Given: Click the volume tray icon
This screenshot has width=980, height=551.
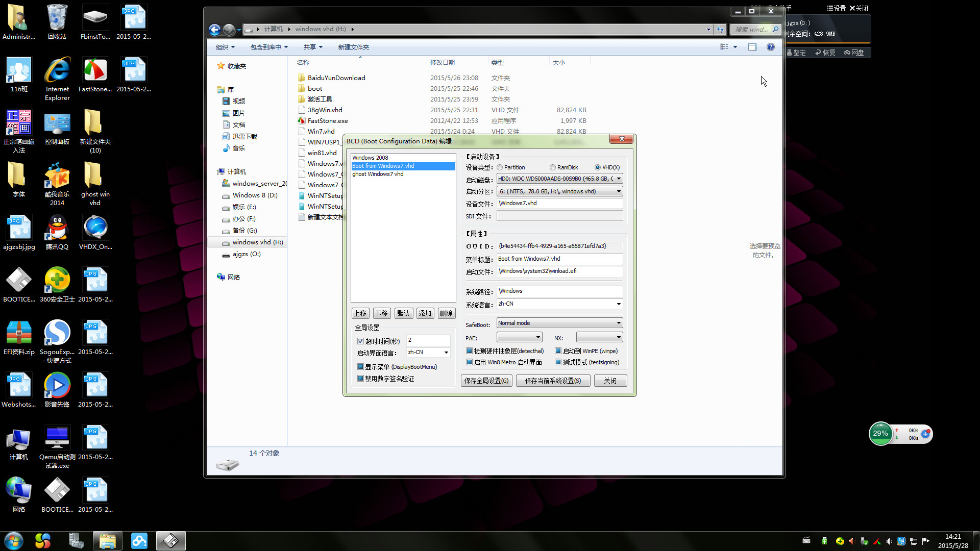Looking at the screenshot, I should 889,541.
